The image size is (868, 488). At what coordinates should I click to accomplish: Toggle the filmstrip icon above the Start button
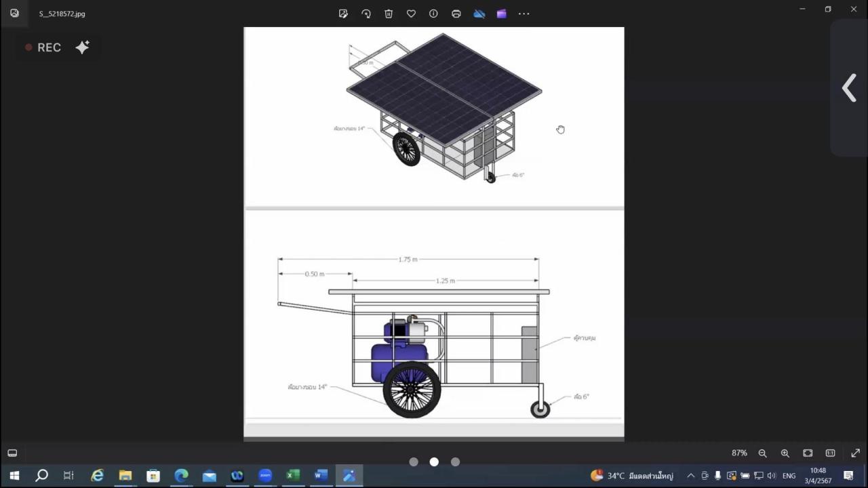[12, 453]
